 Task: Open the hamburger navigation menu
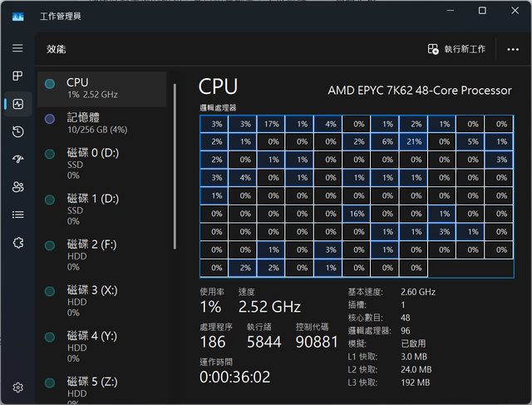[17, 48]
